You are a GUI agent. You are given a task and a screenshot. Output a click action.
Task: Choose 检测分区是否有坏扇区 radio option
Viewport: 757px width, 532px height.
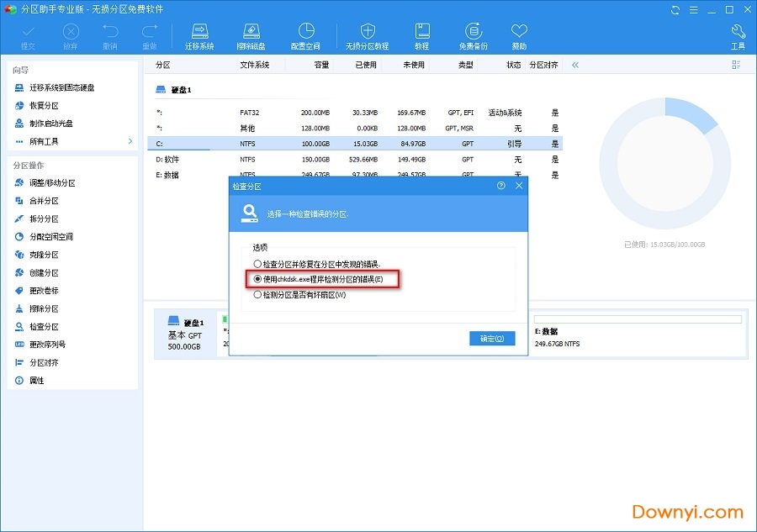(257, 295)
